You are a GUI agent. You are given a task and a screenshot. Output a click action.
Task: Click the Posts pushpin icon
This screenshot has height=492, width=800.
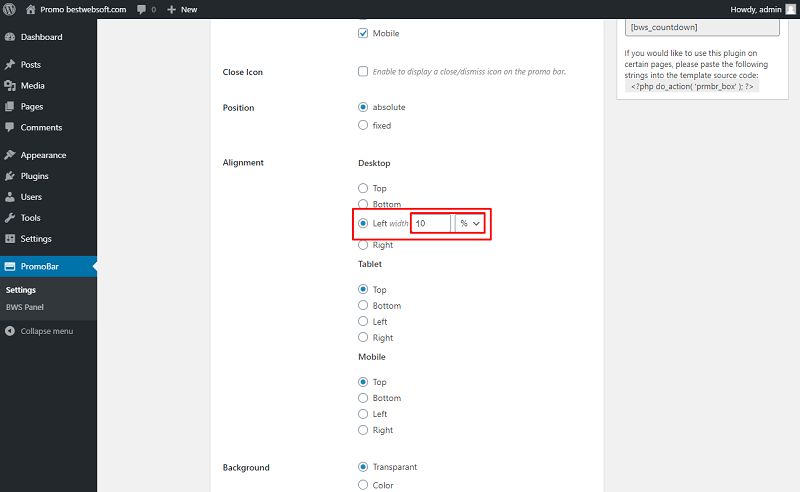10,64
